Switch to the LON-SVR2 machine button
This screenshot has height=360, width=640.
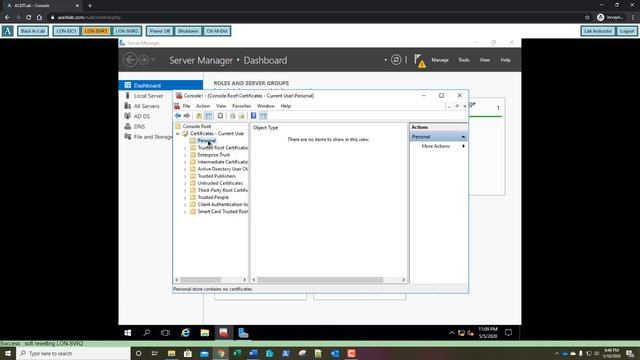[x=127, y=31]
